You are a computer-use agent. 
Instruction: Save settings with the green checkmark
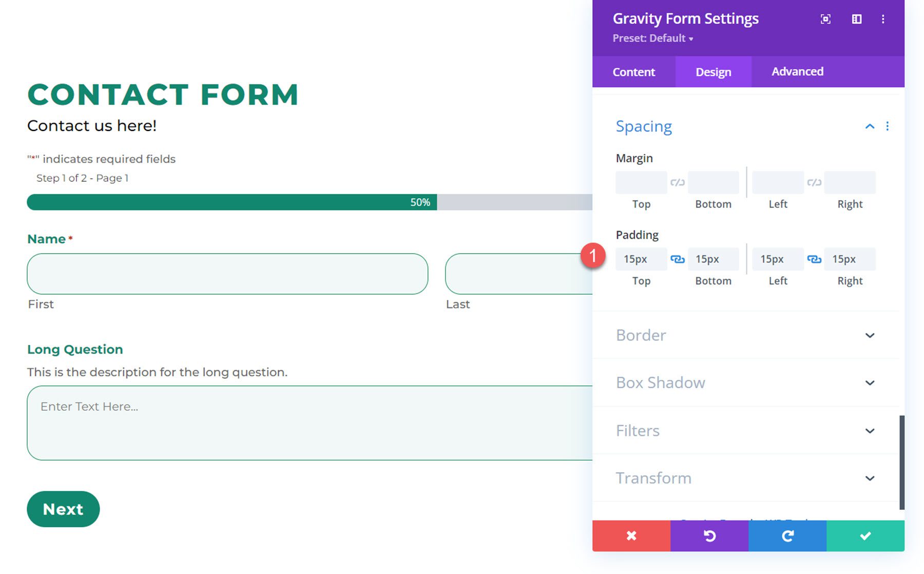[865, 536]
